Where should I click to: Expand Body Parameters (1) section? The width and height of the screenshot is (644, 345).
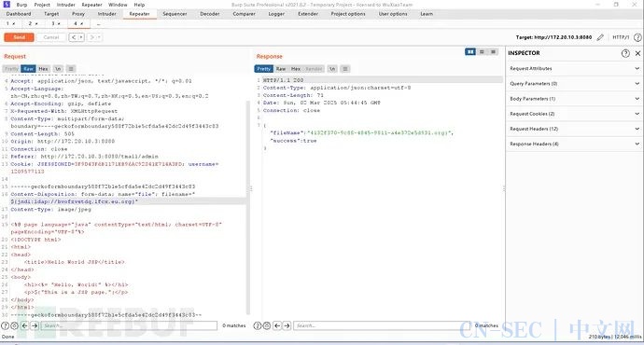pyautogui.click(x=575, y=99)
